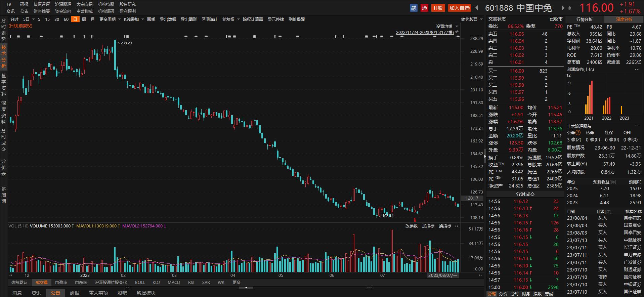Click the timeline scroll-right arrow
The width and height of the screenshot is (644, 297).
point(481,275)
